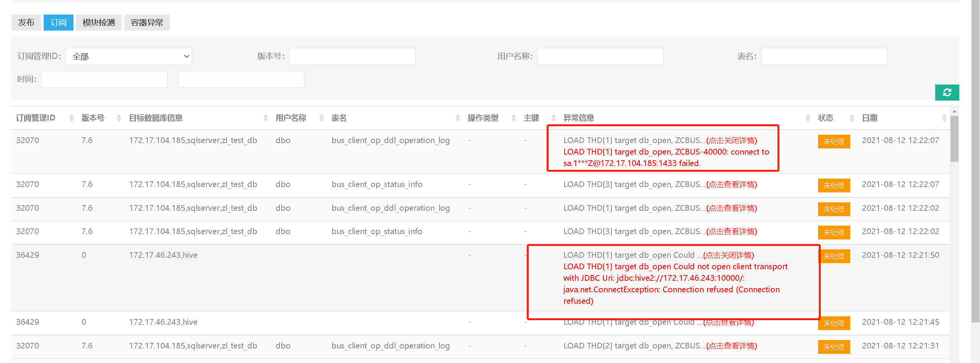Image resolution: width=980 pixels, height=363 pixels.
Task: Click 未处理 status button in first row
Action: 834,142
